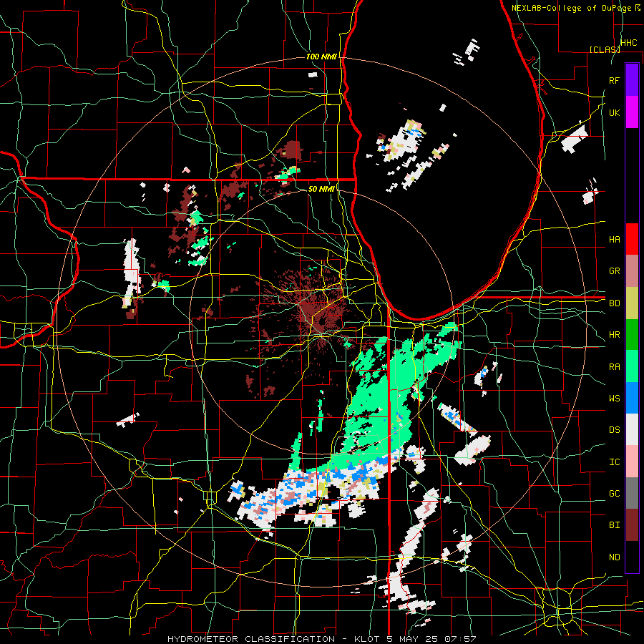Click the RF legend label text
Image resolution: width=644 pixels, height=644 pixels.
pos(614,80)
